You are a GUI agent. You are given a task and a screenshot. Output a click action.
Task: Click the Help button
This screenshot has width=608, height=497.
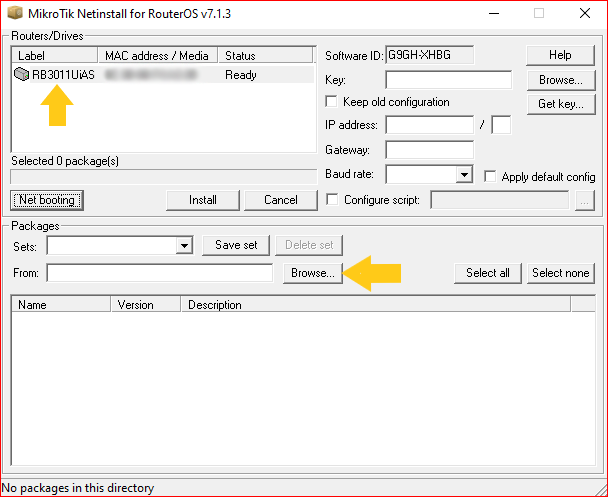coord(560,55)
